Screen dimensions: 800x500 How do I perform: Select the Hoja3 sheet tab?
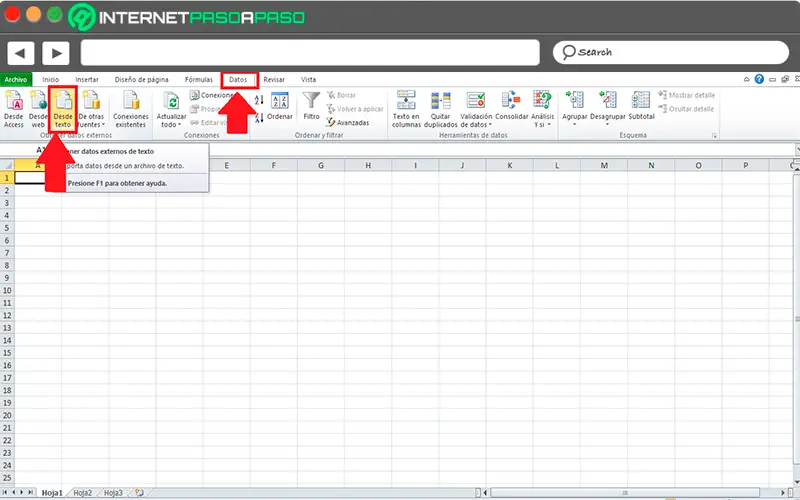(x=113, y=493)
